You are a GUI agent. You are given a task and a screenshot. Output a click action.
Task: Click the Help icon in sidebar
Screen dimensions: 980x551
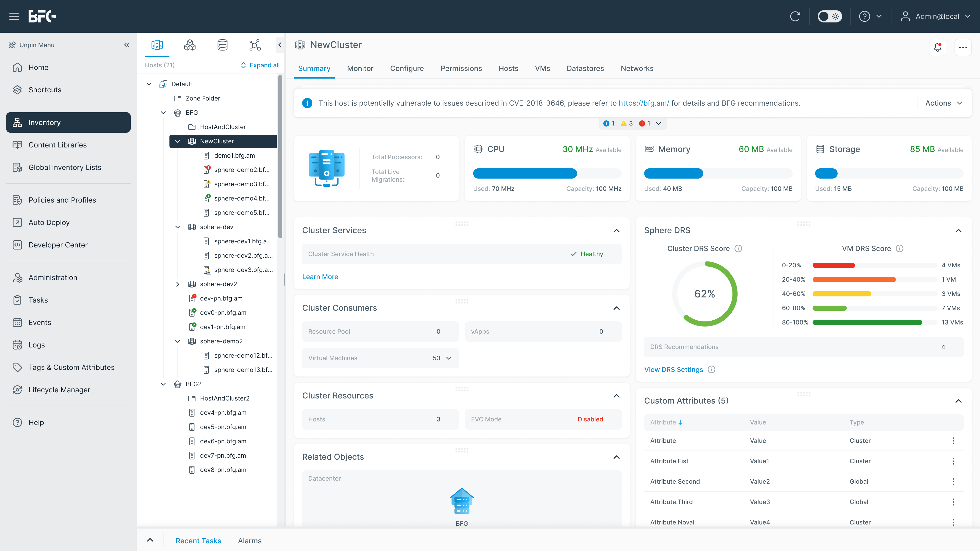click(x=17, y=422)
